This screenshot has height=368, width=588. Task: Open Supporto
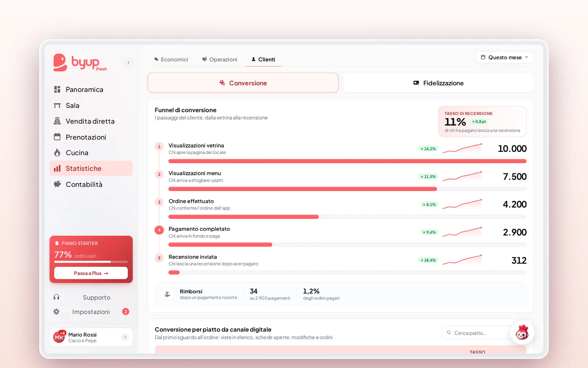click(91, 297)
